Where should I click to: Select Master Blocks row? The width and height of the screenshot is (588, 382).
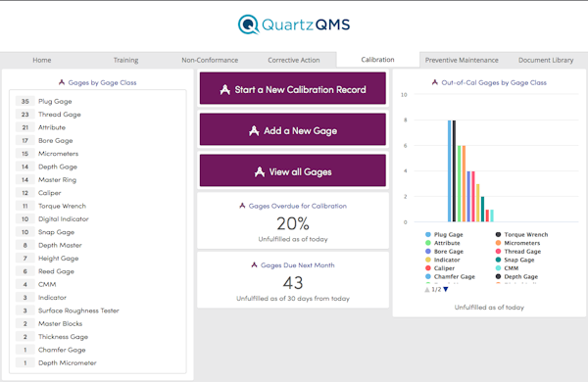(97, 323)
